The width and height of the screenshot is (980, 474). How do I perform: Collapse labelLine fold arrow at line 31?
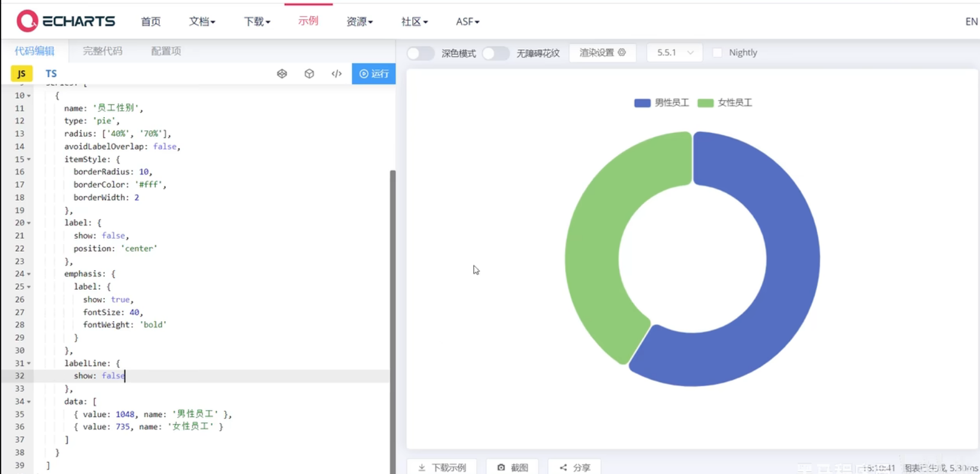(29, 364)
